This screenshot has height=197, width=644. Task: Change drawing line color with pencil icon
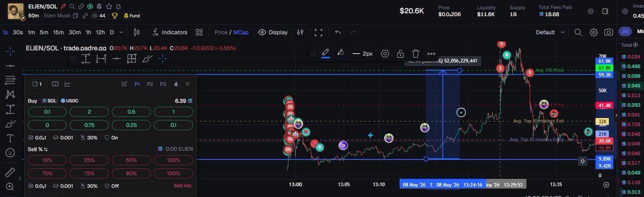click(325, 53)
